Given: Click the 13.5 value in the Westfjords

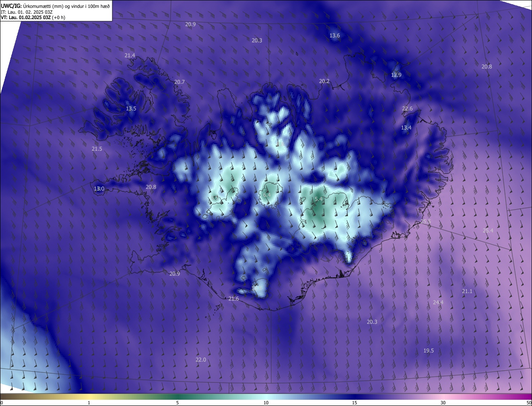Looking at the screenshot, I should (131, 109).
